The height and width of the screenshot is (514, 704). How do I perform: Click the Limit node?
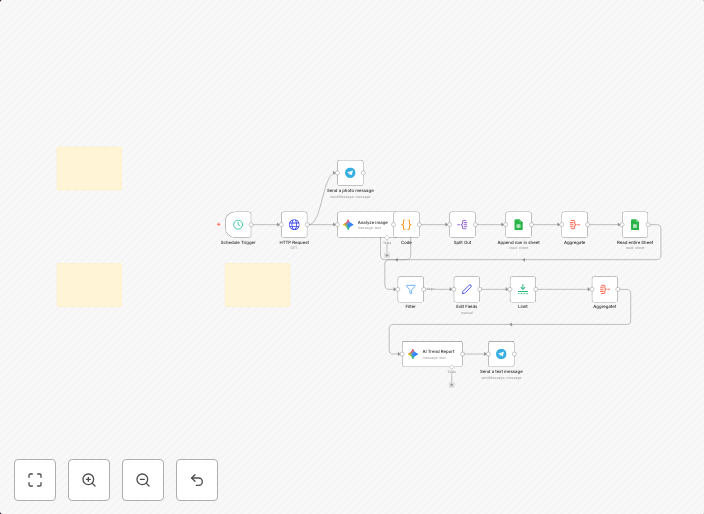[x=523, y=290]
